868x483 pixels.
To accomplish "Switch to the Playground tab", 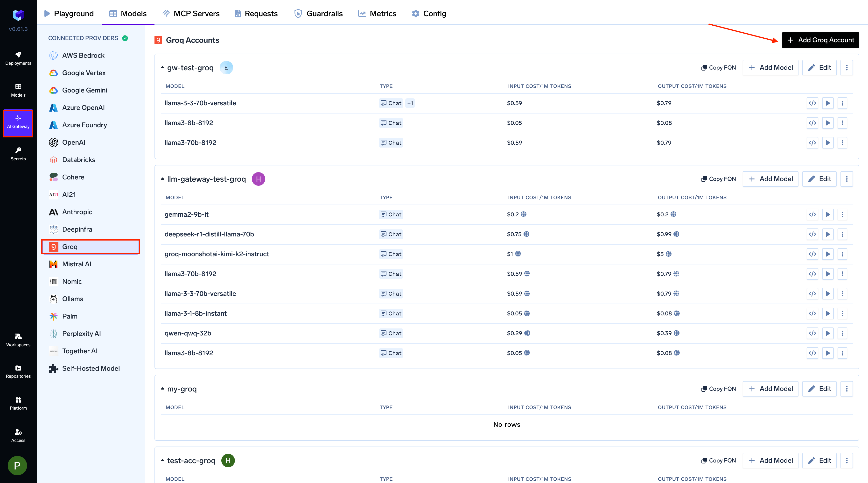I will (69, 14).
